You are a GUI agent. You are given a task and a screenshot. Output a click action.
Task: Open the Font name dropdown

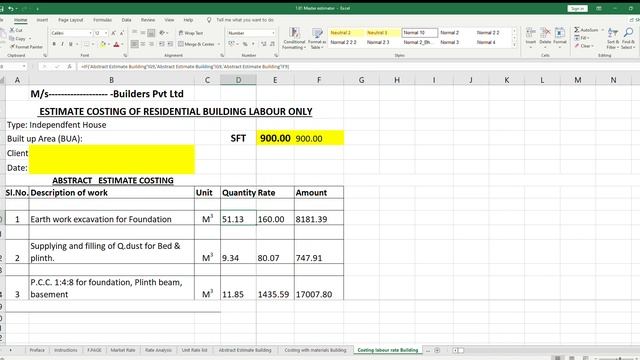point(90,33)
